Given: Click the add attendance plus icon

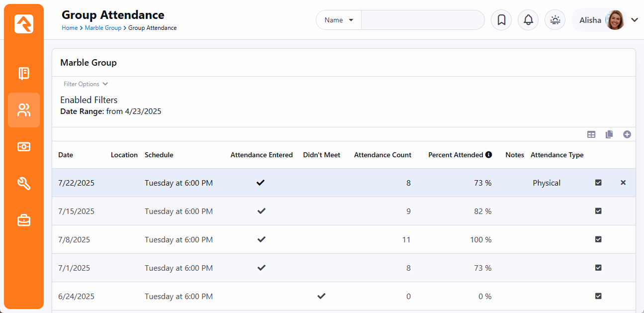Looking at the screenshot, I should tap(627, 134).
